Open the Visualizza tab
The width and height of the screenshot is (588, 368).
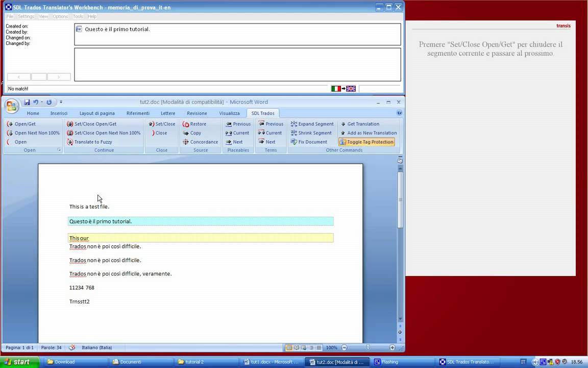pyautogui.click(x=230, y=113)
